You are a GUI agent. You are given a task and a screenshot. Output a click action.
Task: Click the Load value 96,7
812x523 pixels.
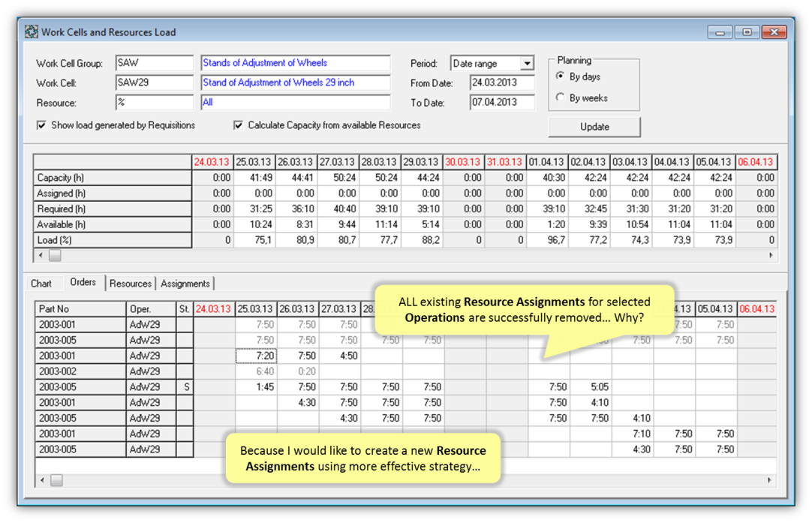click(x=547, y=240)
